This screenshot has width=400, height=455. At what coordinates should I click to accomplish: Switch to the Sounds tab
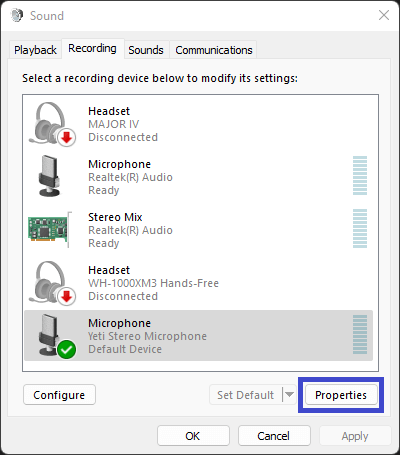(x=146, y=50)
